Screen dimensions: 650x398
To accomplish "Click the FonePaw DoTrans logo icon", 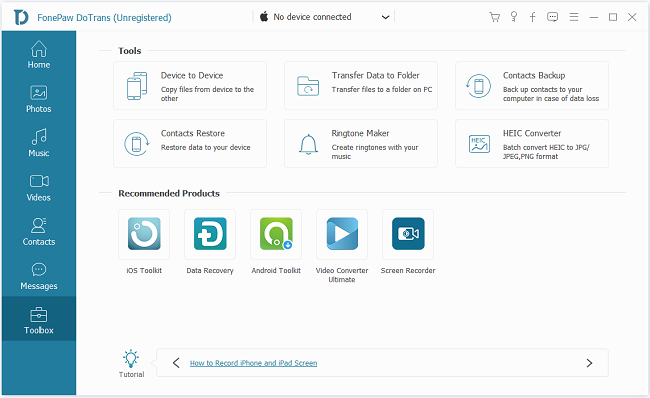I will [21, 17].
